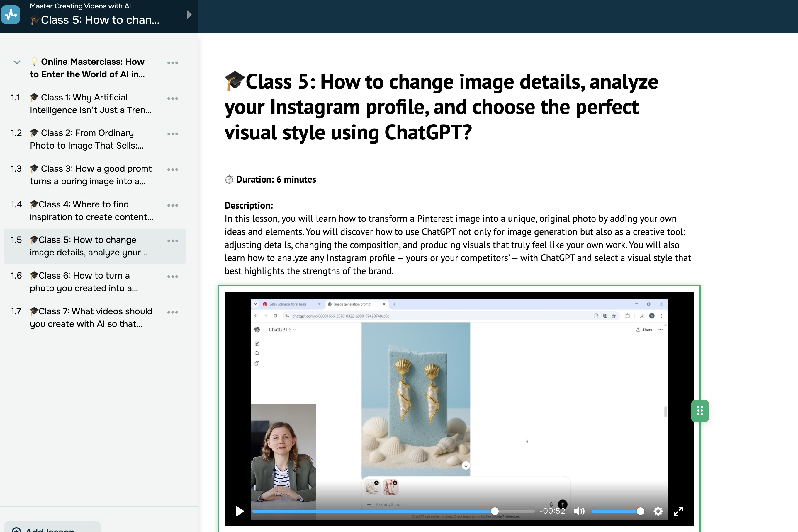Open options menu for Online Masterclass module
The height and width of the screenshot is (532, 798).
[x=172, y=63]
